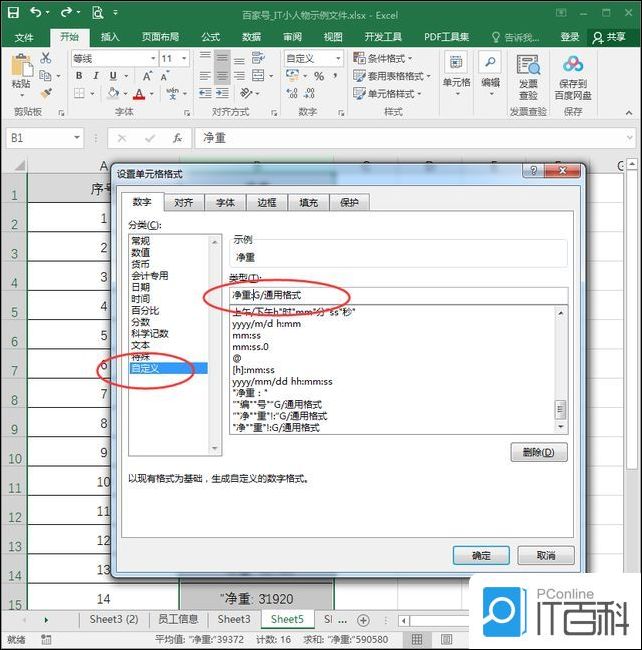Click Merge and Center icon
The height and width of the screenshot is (650, 642).
[x=258, y=75]
